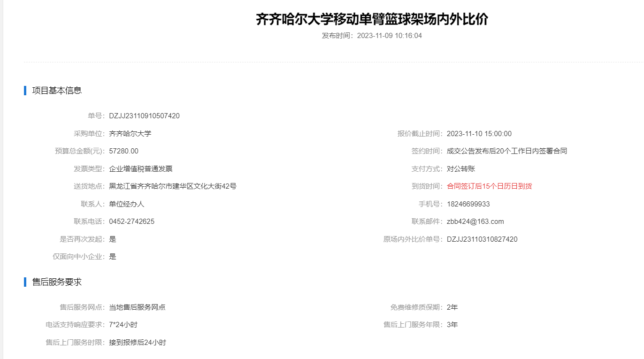Image resolution: width=644 pixels, height=359 pixels.
Task: Click red delivery time text 合同签订后15个日历日到货
Action: 489,186
